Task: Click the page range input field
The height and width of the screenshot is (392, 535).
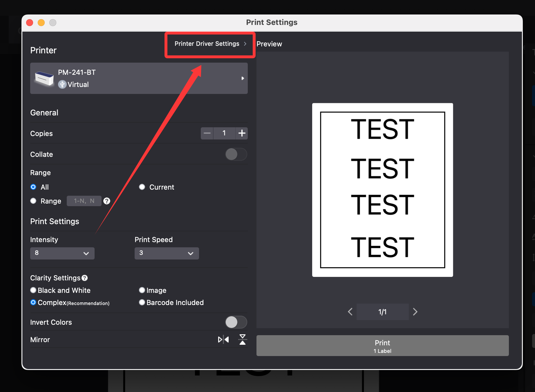Action: (84, 201)
